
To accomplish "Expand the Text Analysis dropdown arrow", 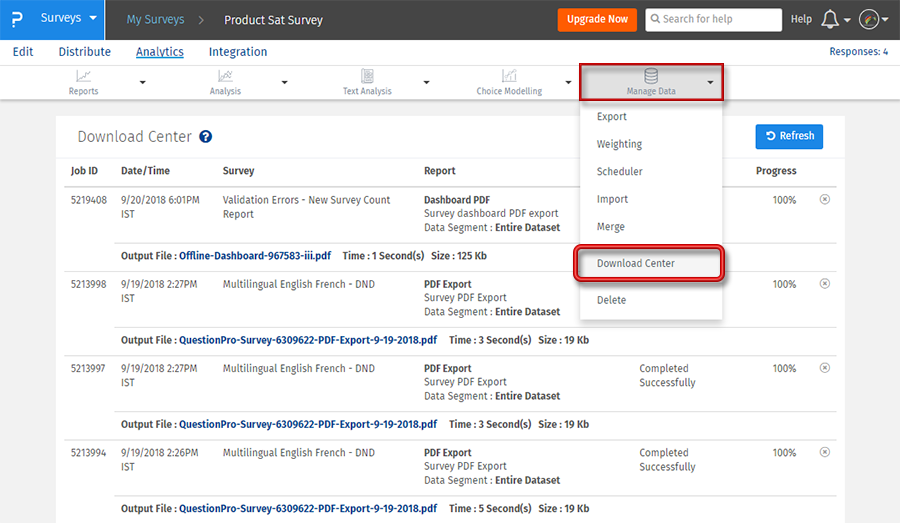I will tap(427, 83).
